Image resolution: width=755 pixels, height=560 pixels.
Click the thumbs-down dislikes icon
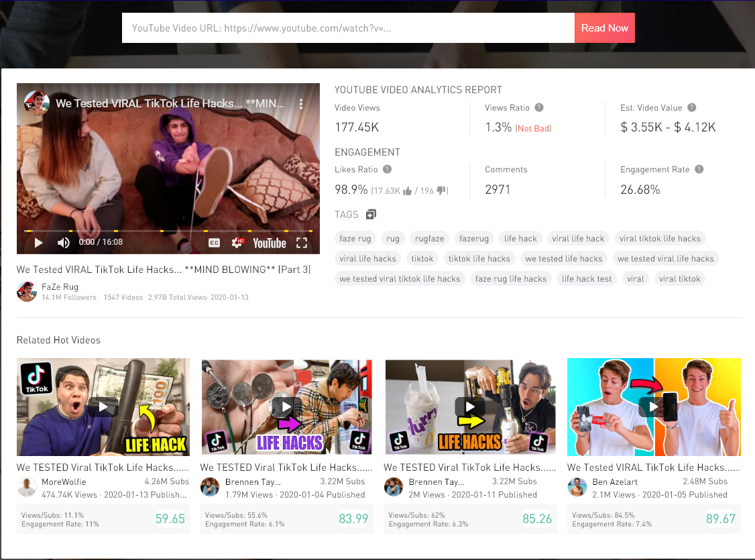[441, 190]
